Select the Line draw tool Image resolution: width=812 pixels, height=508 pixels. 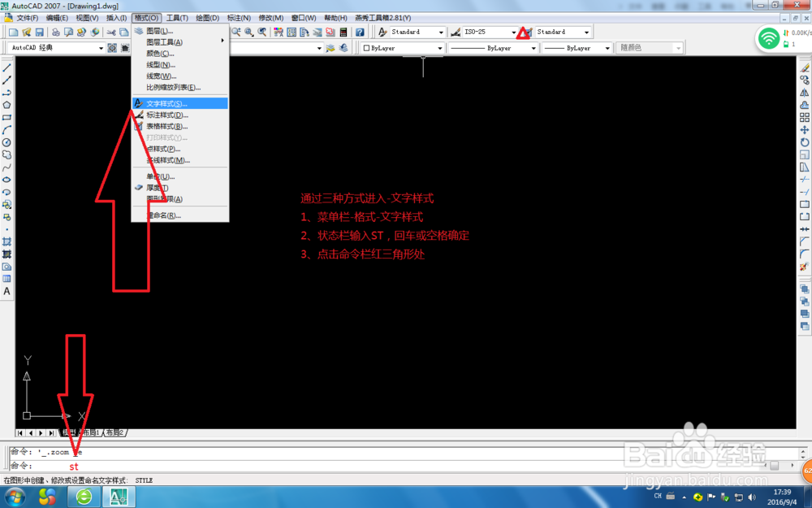6,68
